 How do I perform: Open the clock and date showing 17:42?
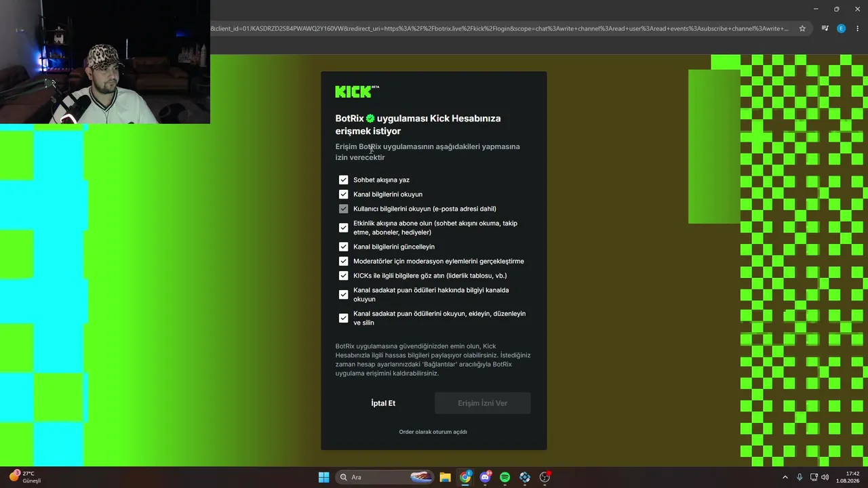click(848, 477)
